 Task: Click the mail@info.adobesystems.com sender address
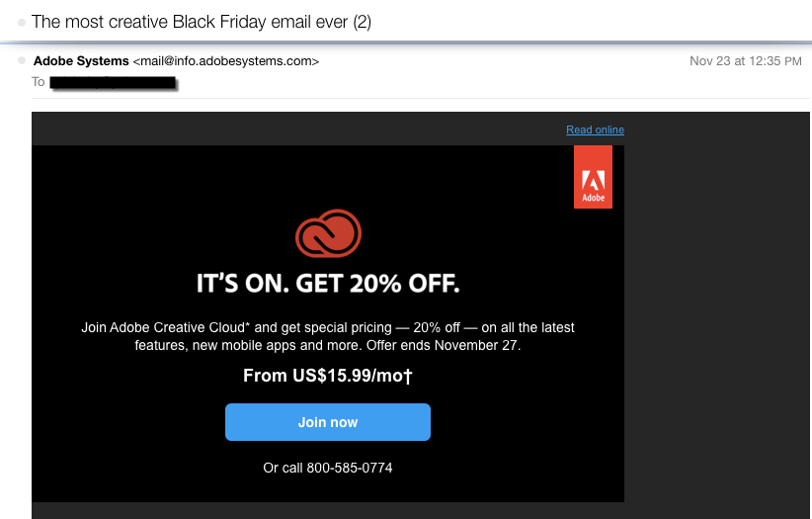coord(226,61)
